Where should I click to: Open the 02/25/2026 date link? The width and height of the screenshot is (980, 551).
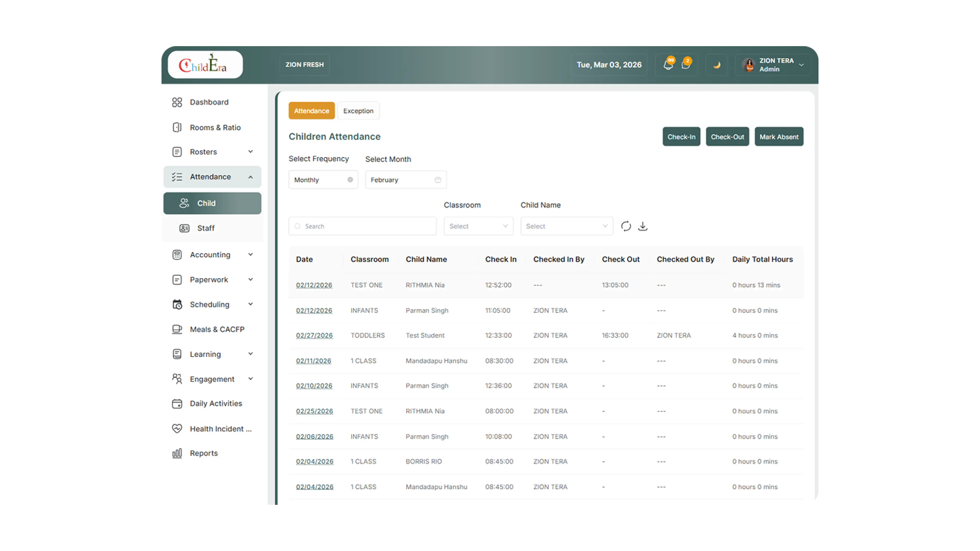(x=315, y=411)
